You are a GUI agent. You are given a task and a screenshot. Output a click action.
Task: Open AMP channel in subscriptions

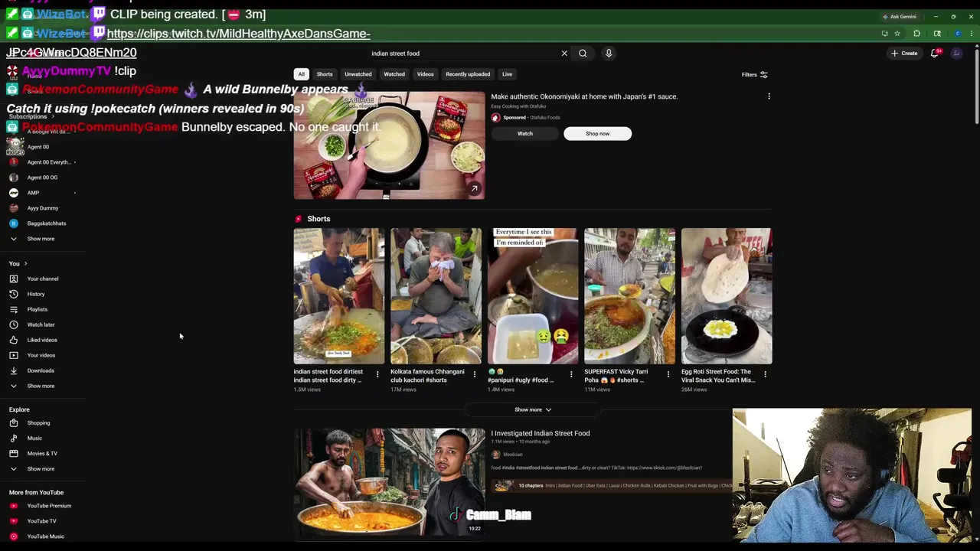[x=33, y=193]
